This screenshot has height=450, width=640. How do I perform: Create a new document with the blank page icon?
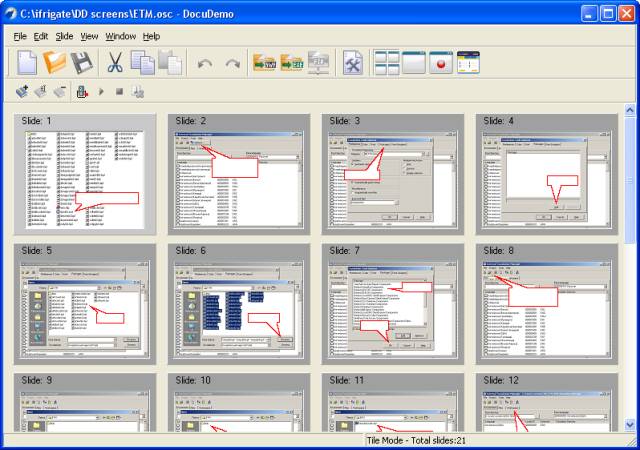[27, 63]
